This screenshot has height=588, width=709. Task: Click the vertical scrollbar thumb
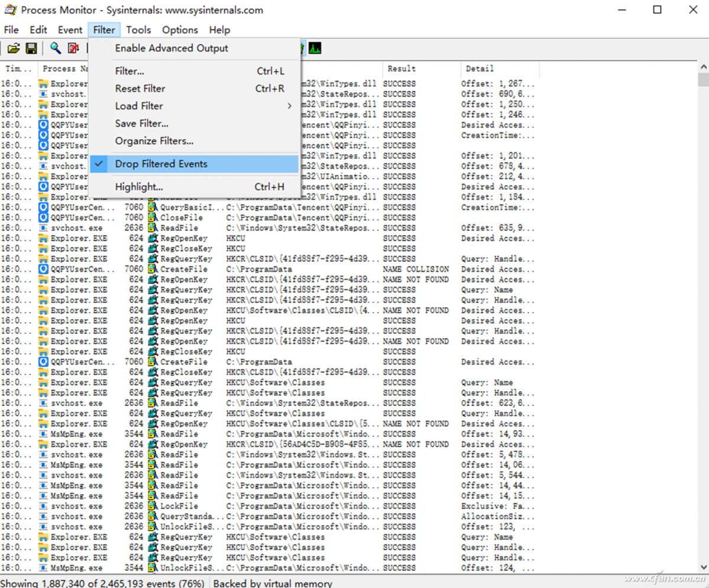coord(703,80)
